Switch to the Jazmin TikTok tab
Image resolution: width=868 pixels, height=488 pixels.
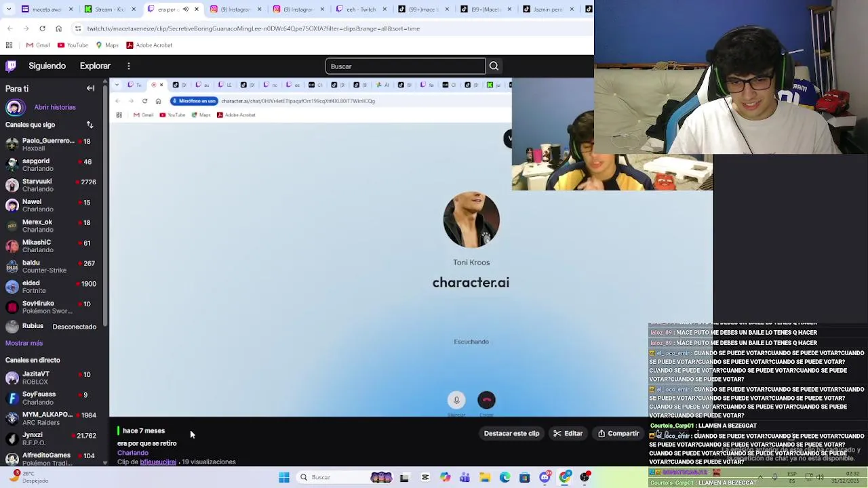click(549, 9)
